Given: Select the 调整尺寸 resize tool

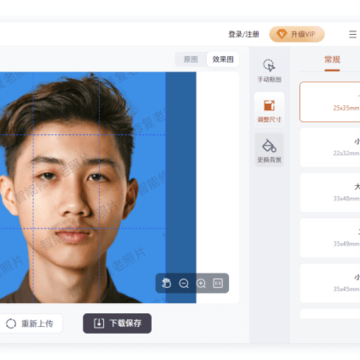Looking at the screenshot, I should click(x=269, y=110).
